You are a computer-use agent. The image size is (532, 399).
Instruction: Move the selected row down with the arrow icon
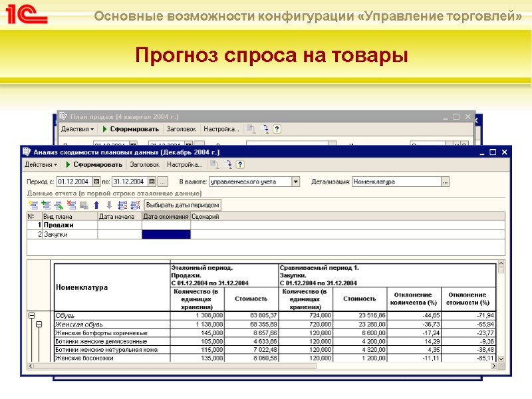click(x=108, y=205)
